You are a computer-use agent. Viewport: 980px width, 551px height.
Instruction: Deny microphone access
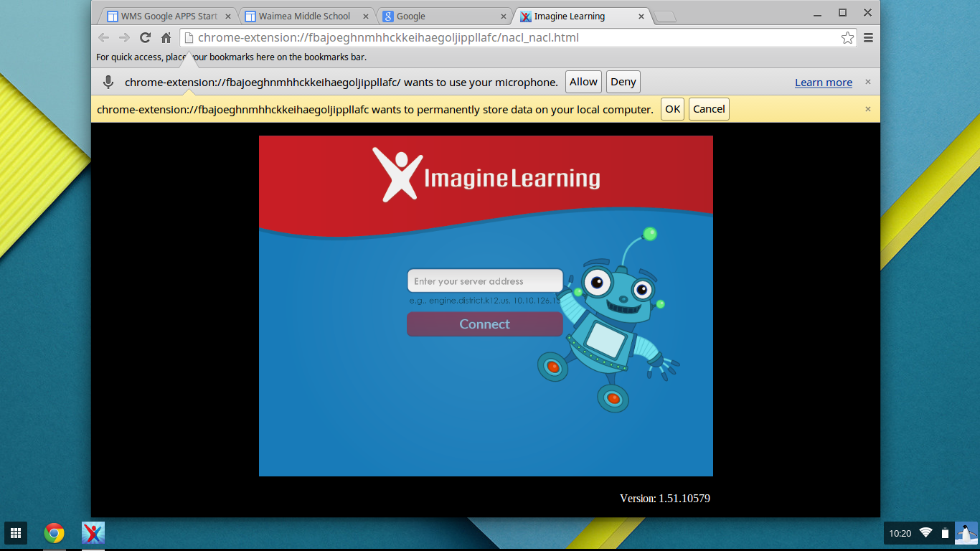pyautogui.click(x=623, y=82)
